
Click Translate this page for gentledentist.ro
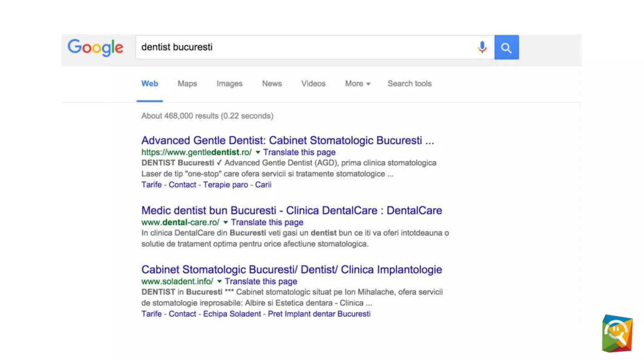(x=299, y=152)
